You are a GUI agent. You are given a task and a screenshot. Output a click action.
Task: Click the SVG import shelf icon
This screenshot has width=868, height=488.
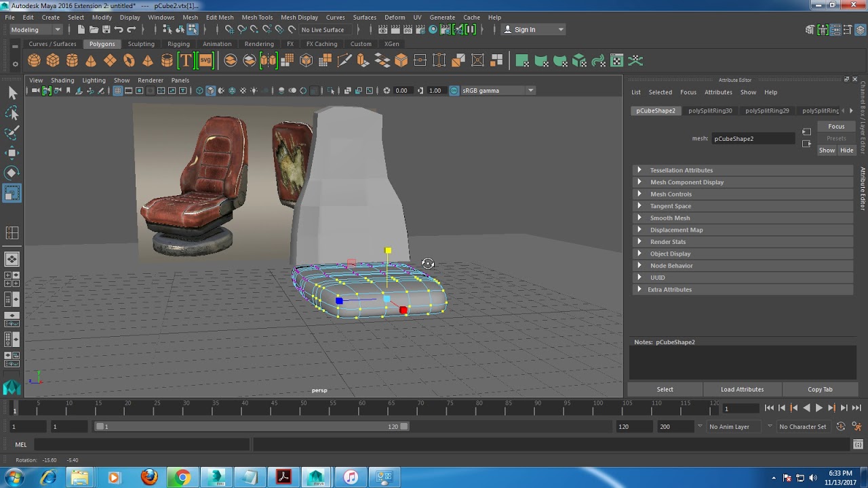coord(205,60)
